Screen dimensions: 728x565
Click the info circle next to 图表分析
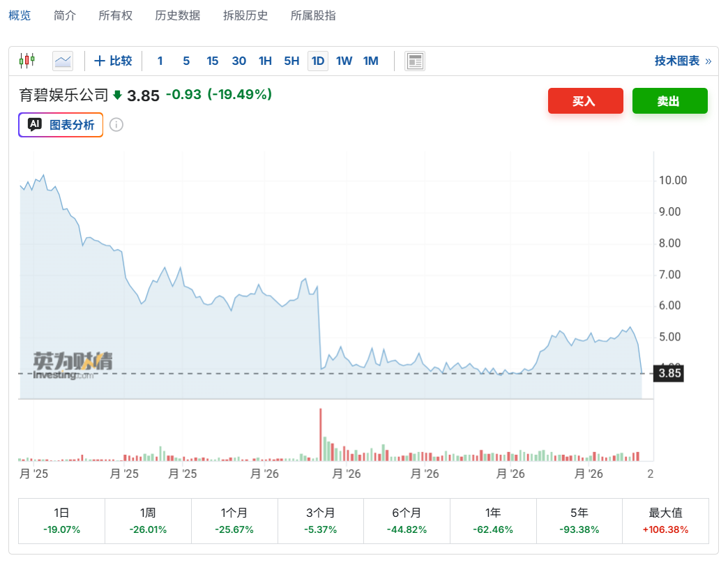[x=116, y=125]
